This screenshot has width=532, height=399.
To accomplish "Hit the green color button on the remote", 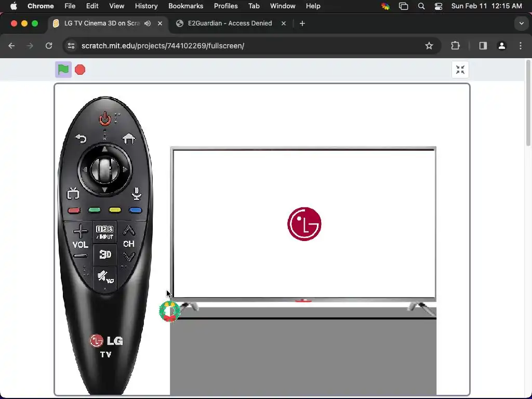I will 95,210.
